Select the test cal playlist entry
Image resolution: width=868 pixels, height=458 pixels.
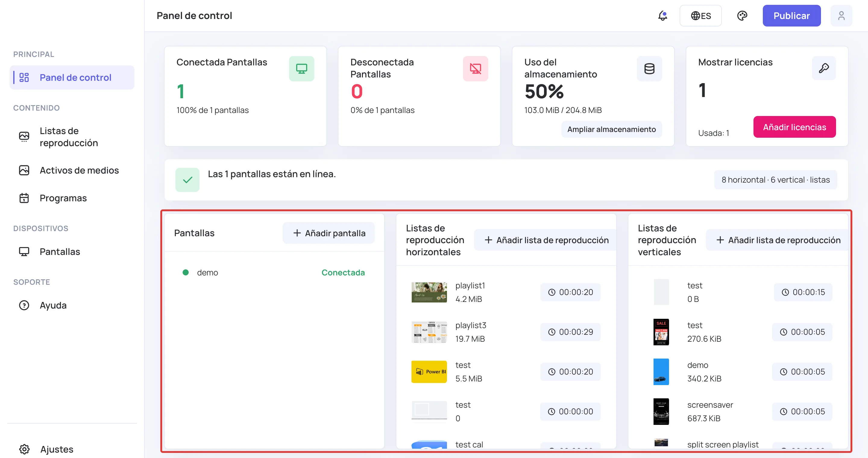point(506,444)
